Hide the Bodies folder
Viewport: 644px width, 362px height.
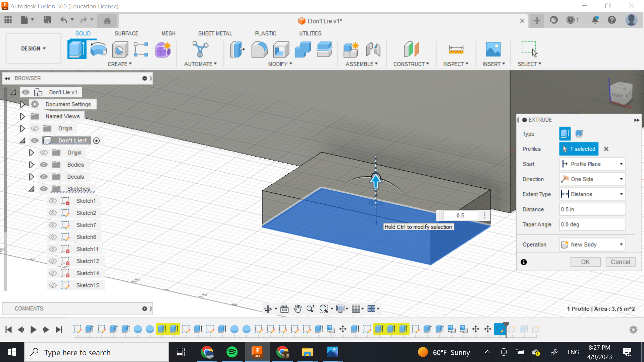point(44,165)
